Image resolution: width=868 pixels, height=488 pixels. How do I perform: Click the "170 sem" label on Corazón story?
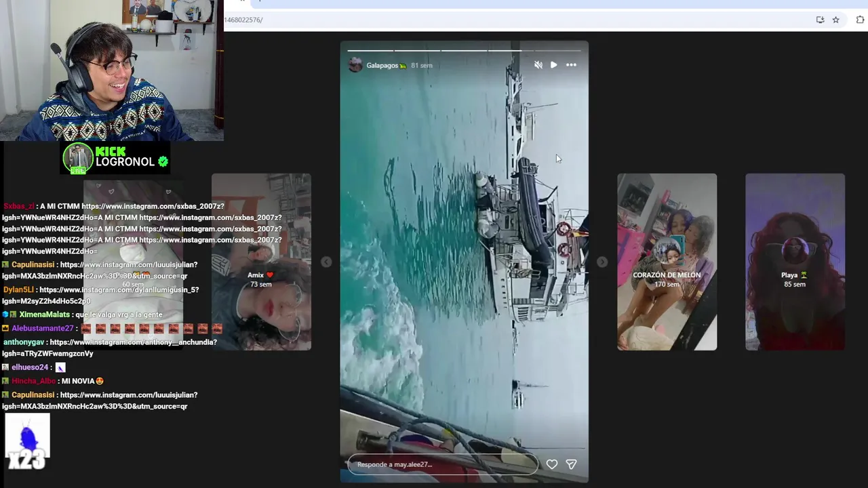[667, 284]
